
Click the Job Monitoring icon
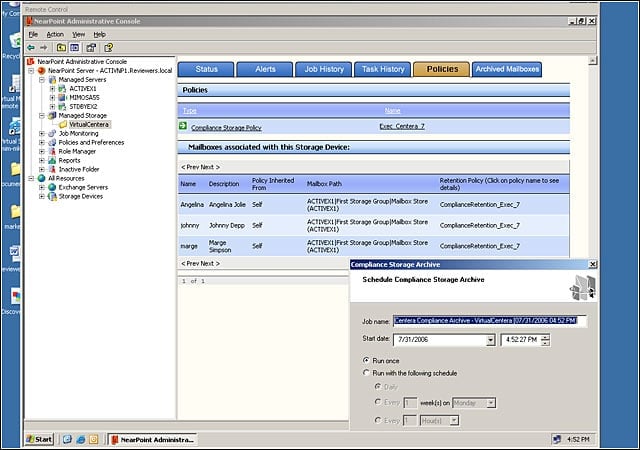coord(52,134)
